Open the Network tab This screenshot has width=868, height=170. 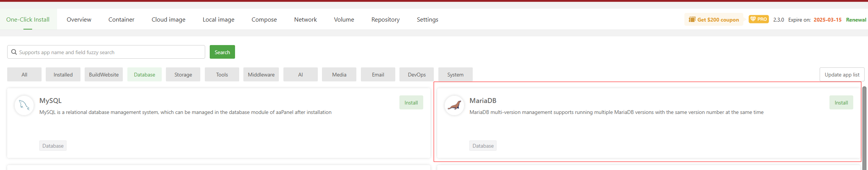[x=305, y=19]
